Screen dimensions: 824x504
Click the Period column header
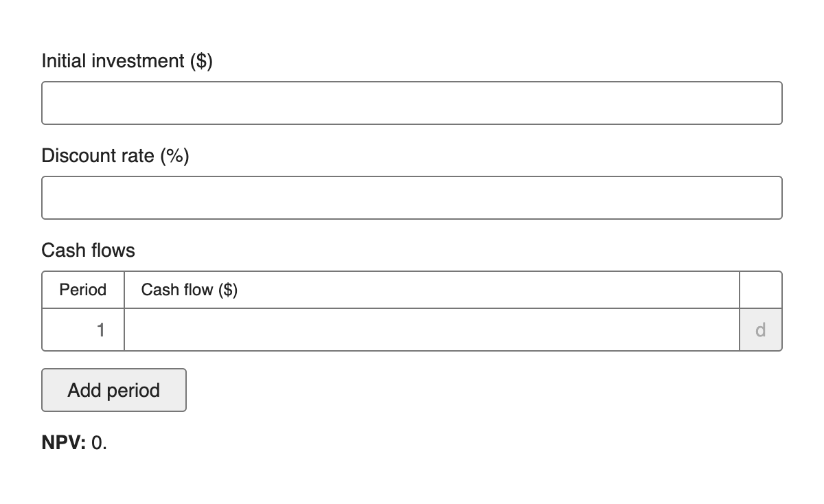(x=83, y=290)
